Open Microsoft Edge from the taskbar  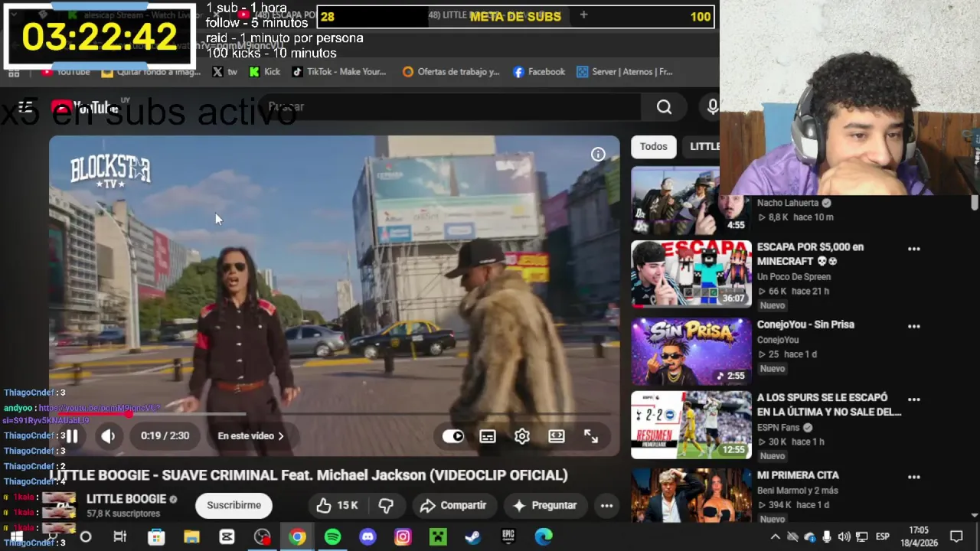[543, 537]
